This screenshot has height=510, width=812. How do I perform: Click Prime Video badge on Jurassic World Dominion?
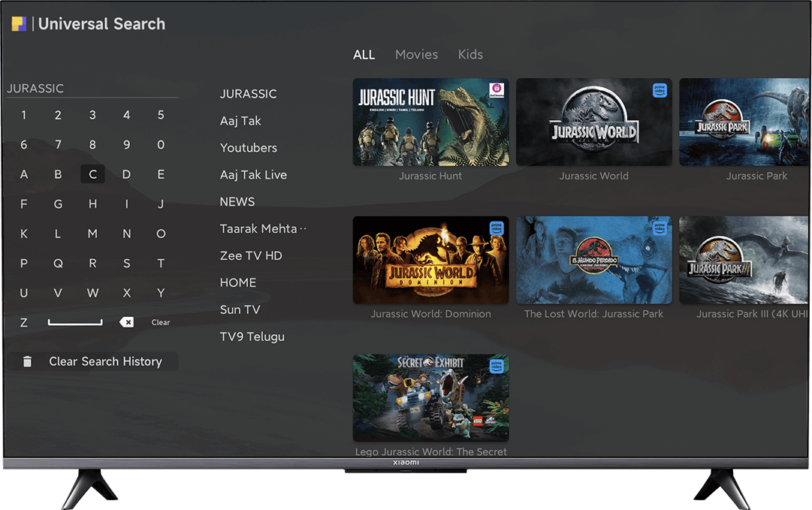[x=497, y=228]
